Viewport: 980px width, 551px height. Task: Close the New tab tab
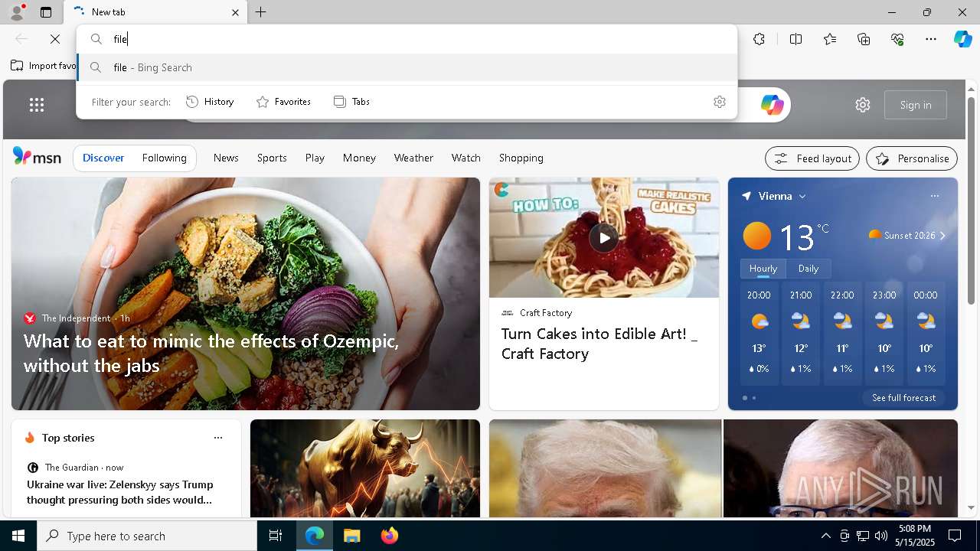(235, 12)
